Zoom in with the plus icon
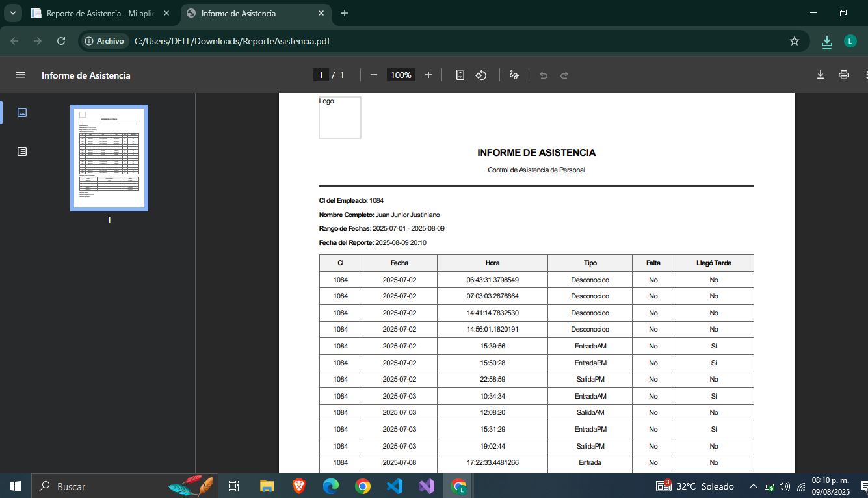 (x=428, y=75)
